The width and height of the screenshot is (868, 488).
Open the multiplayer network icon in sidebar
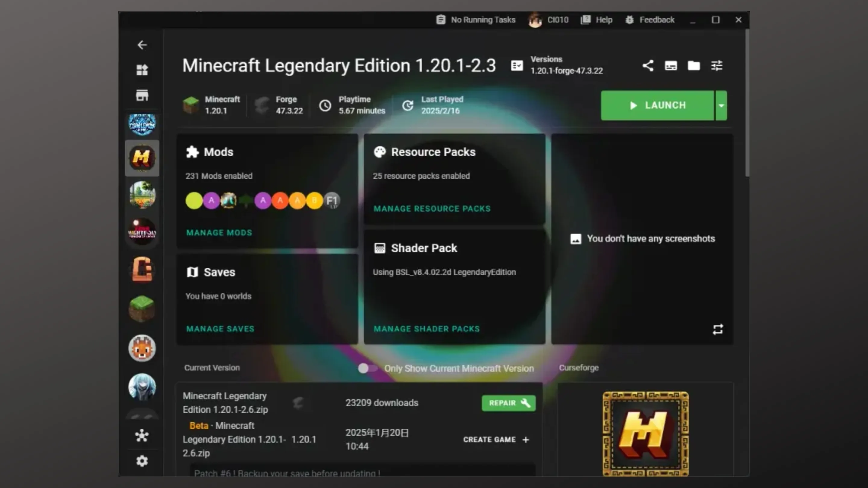[142, 436]
